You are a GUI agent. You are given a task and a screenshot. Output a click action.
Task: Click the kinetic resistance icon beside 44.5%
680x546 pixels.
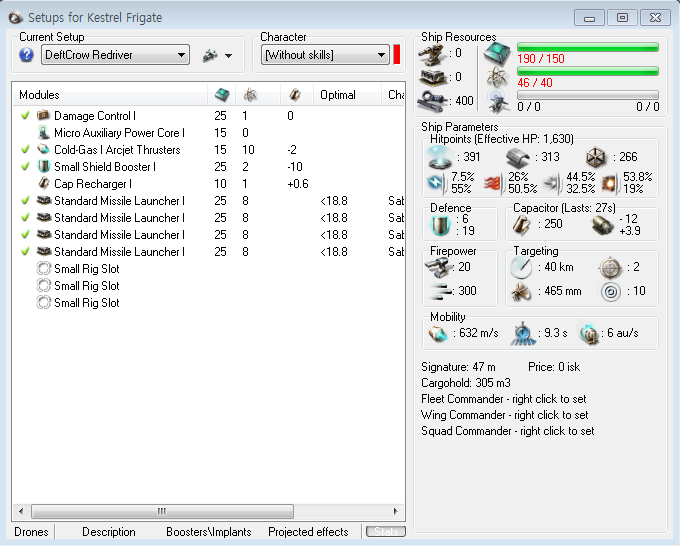552,183
